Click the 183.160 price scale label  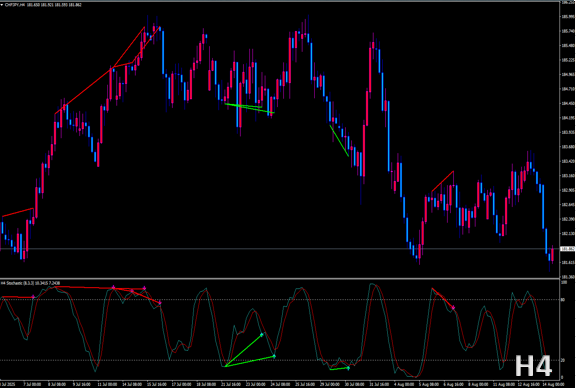[x=568, y=176]
